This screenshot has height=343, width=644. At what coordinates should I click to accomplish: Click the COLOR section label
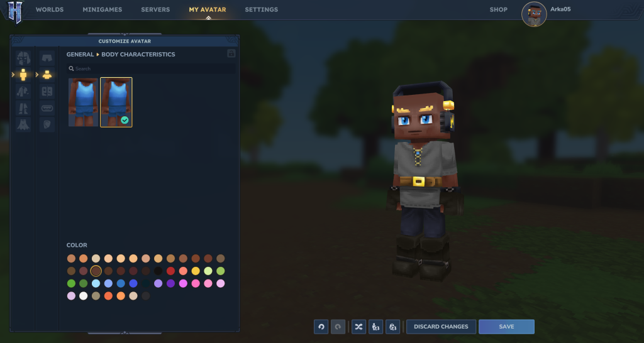pyautogui.click(x=77, y=245)
